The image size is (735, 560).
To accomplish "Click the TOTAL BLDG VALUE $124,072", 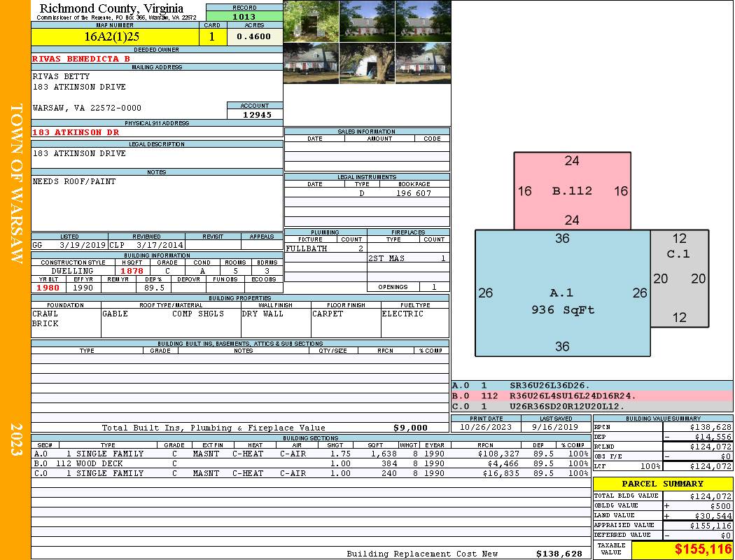I will coord(710,496).
